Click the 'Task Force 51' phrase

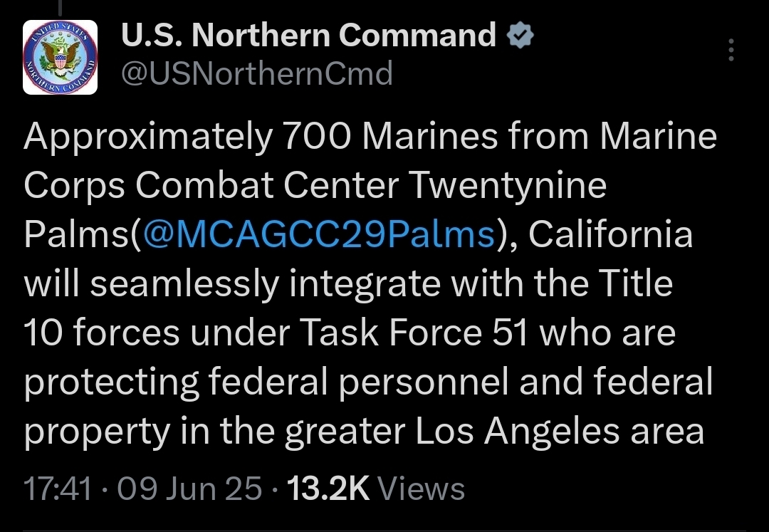point(420,333)
